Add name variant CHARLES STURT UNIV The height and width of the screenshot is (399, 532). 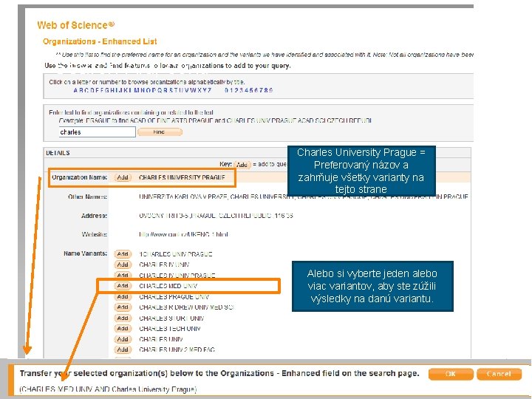(123, 318)
